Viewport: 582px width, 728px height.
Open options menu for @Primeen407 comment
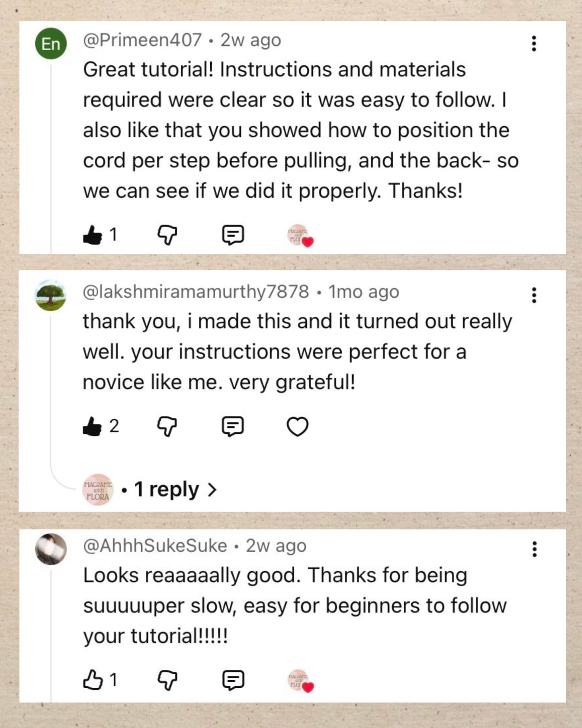[534, 44]
